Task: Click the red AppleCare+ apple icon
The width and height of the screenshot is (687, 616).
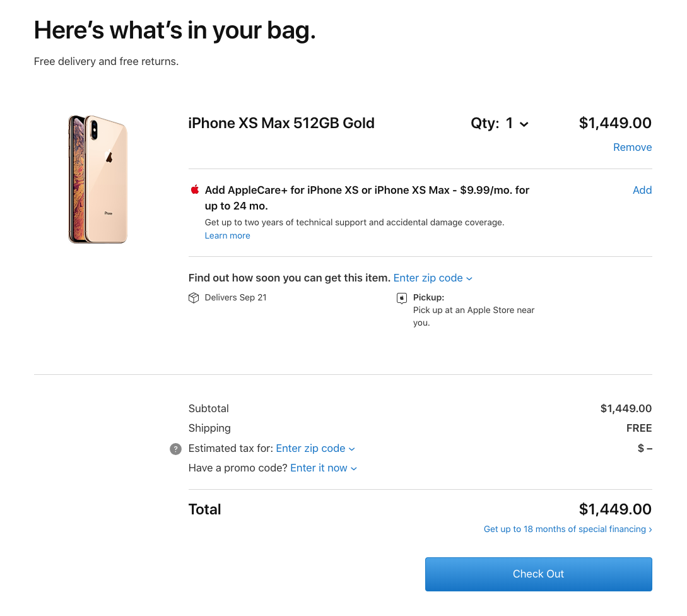Action: 194,189
